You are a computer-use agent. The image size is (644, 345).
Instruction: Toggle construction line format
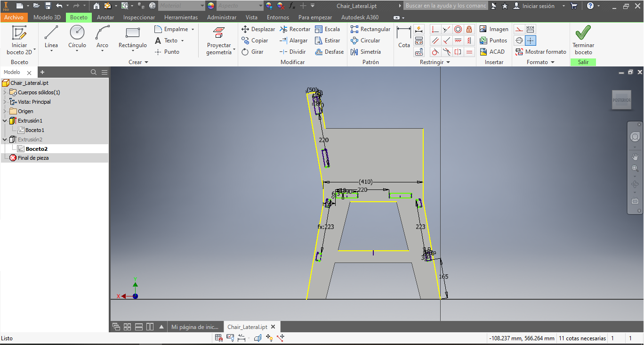[519, 29]
